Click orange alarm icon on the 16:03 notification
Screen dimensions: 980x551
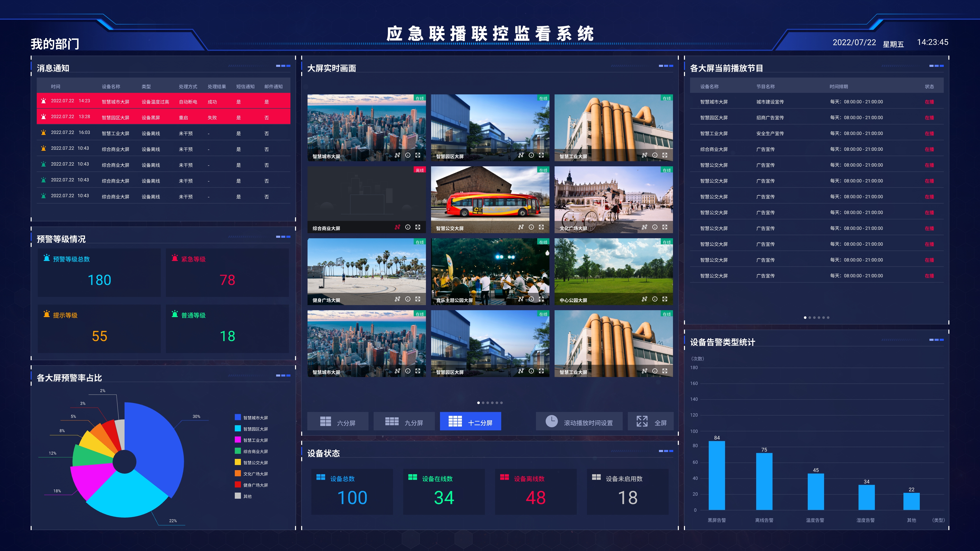[43, 133]
